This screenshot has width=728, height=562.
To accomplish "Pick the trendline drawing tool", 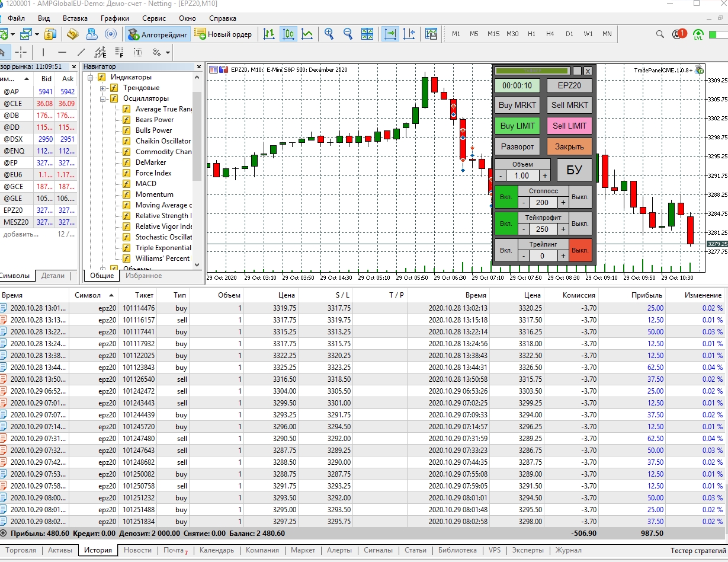I will coord(81,52).
